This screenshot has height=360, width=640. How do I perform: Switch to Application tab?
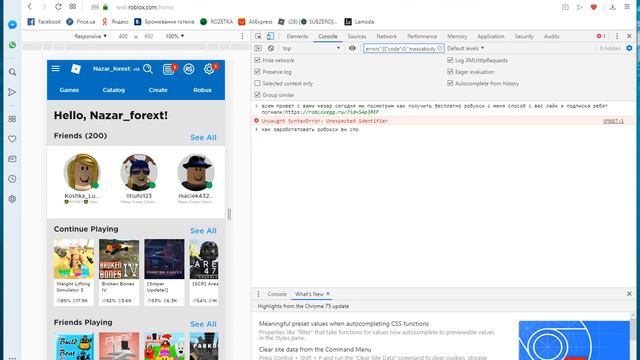491,36
